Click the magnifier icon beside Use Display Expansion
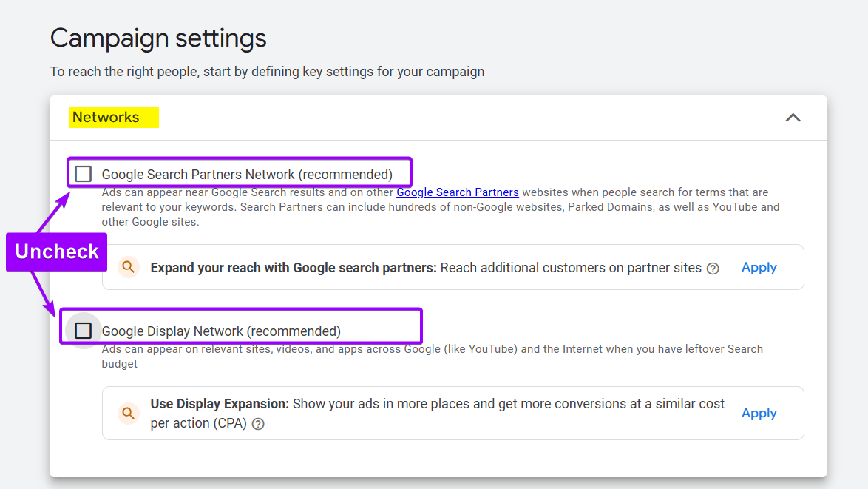This screenshot has height=489, width=868. click(128, 413)
